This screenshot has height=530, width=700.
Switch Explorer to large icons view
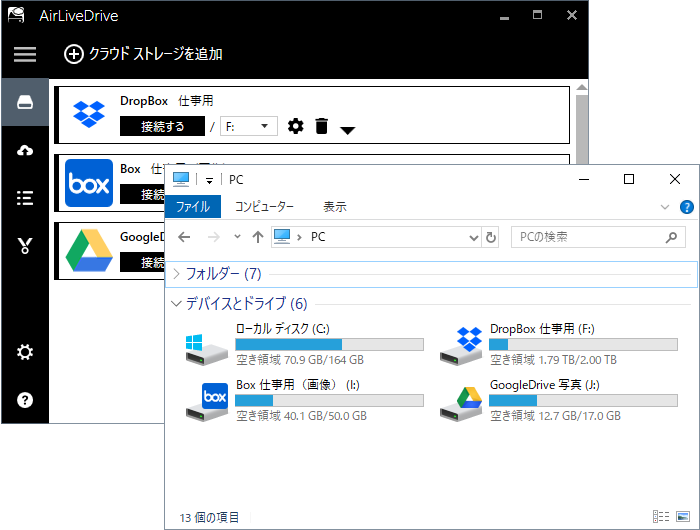pos(683,517)
